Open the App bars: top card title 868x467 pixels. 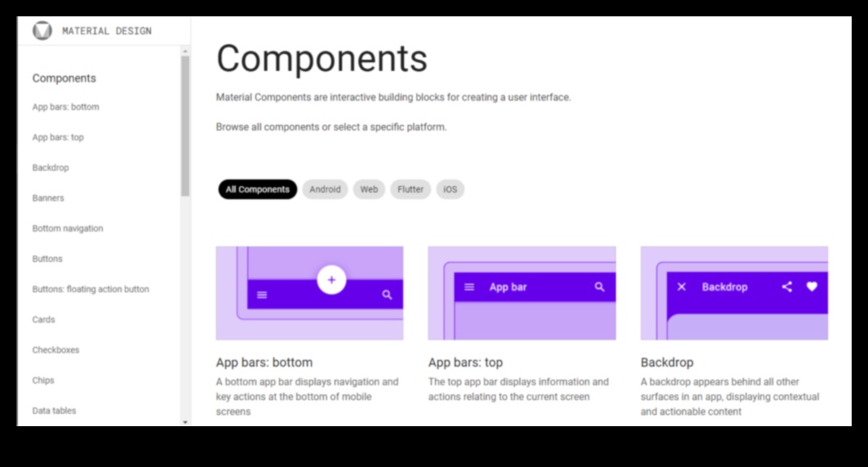tap(465, 362)
